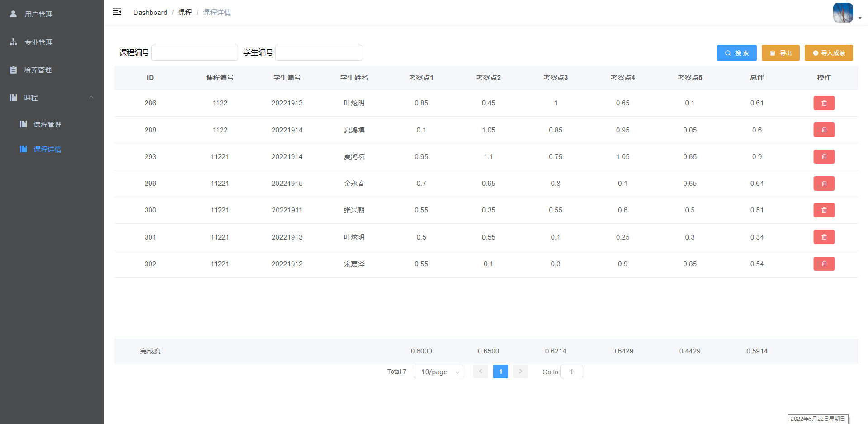Delete the row with ID 300
The image size is (868, 424).
[x=824, y=210]
